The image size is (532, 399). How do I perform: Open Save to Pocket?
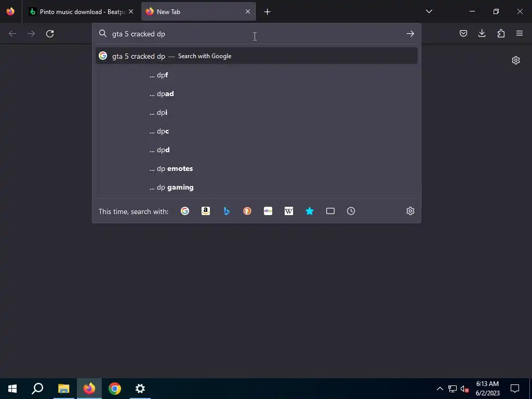[463, 33]
